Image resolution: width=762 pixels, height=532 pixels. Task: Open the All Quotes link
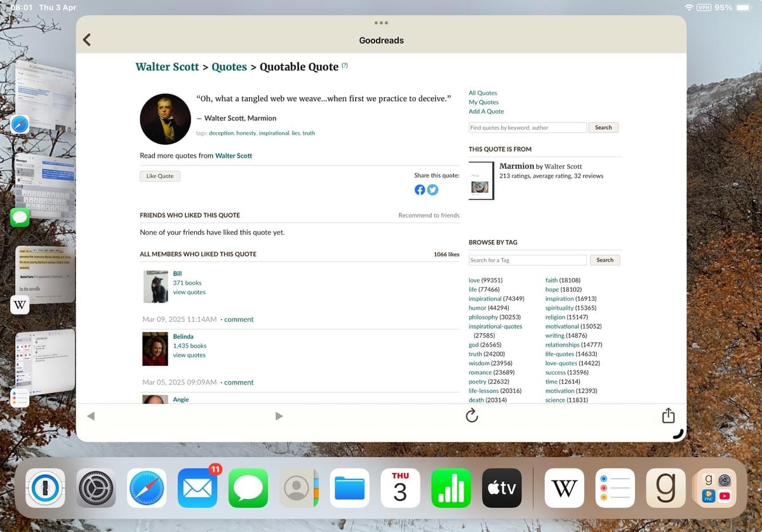pyautogui.click(x=483, y=93)
